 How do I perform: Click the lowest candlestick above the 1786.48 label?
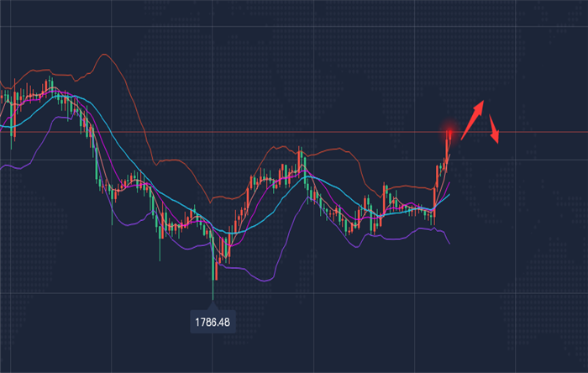[x=213, y=265]
